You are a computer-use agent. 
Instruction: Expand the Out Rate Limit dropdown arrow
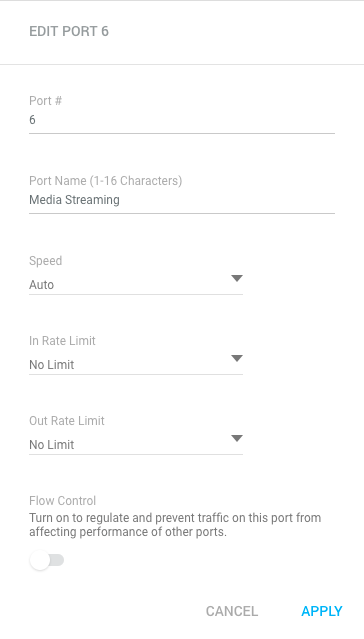pos(237,438)
